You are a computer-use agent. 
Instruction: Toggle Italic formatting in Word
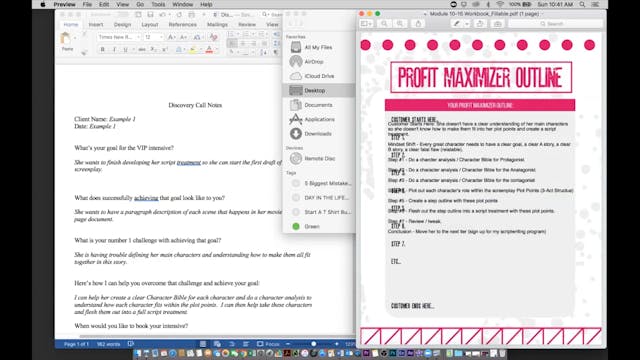(114, 49)
